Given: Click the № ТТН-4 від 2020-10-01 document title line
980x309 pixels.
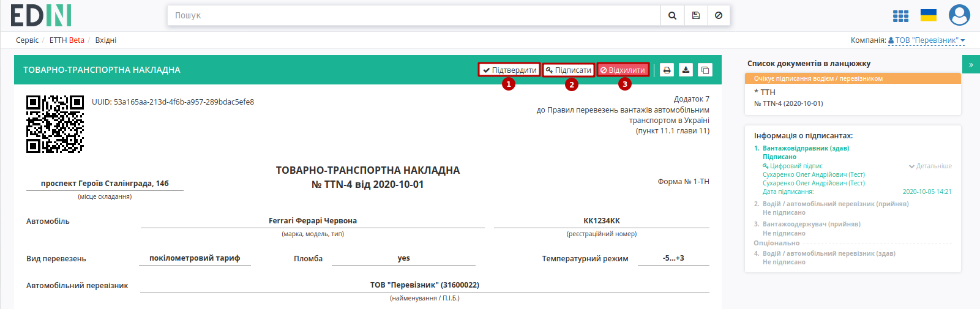Looking at the screenshot, I should coord(367,184).
